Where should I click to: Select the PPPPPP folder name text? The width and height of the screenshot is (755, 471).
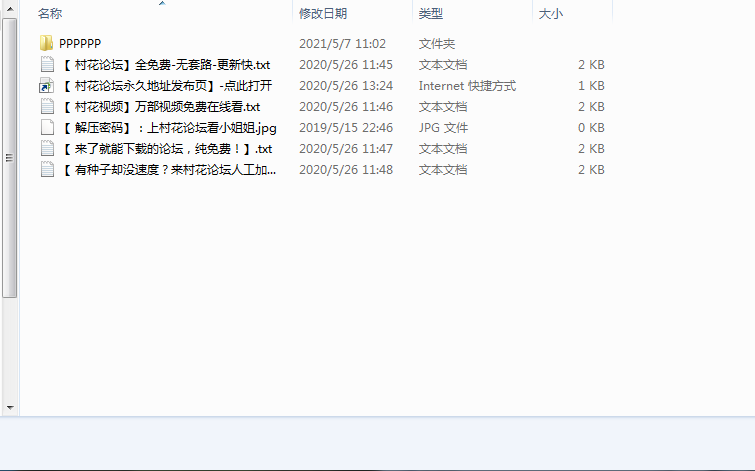click(80, 44)
